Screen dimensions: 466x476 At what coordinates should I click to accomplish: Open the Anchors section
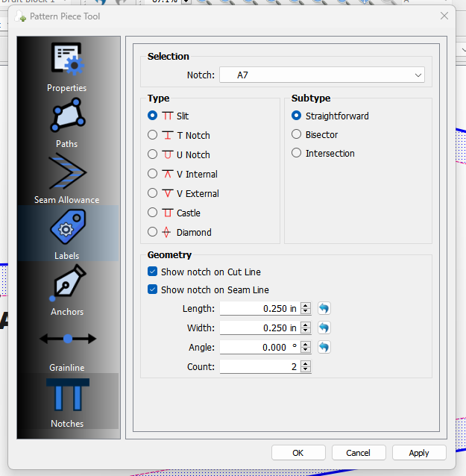pyautogui.click(x=67, y=290)
